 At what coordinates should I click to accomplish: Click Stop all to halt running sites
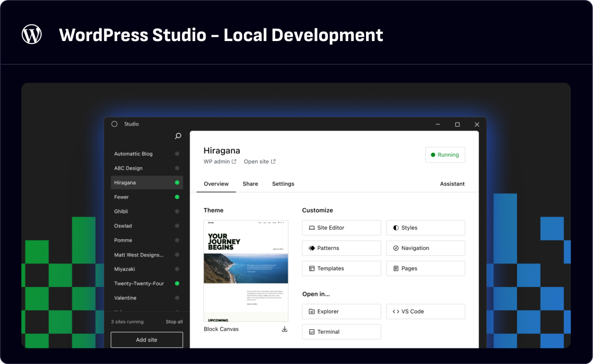(174, 322)
